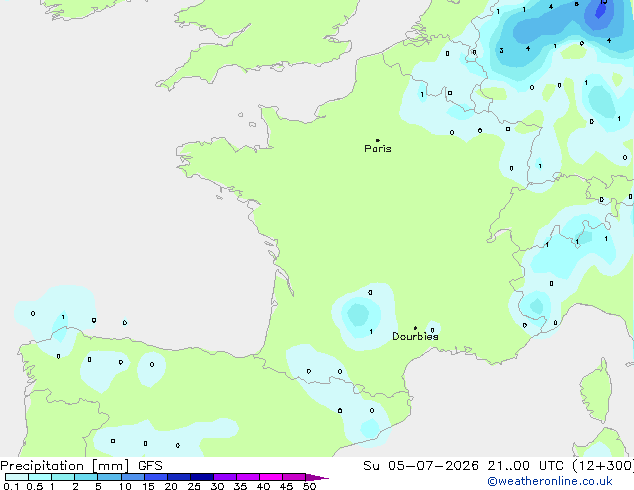Click the legend value label '50'
634x490 pixels.
pos(310,486)
